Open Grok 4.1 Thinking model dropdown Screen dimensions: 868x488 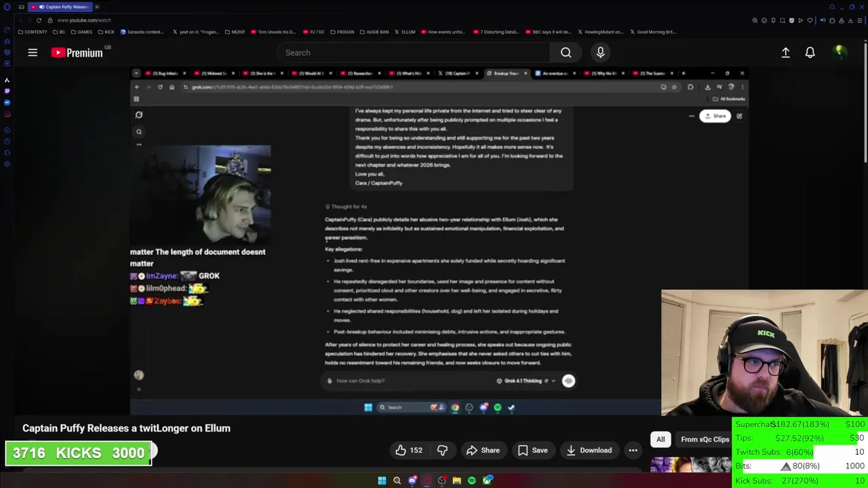tap(526, 381)
